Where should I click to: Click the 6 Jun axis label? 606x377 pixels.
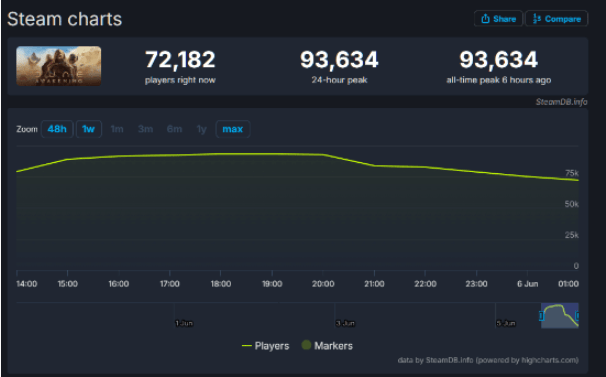pyautogui.click(x=528, y=284)
